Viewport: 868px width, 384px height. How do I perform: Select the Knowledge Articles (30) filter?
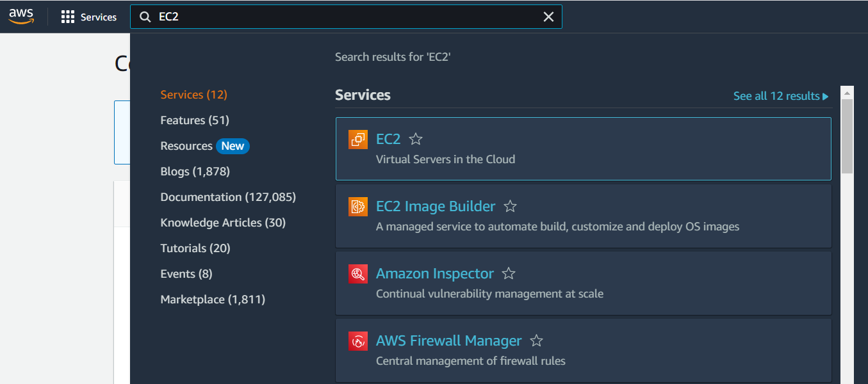tap(223, 223)
